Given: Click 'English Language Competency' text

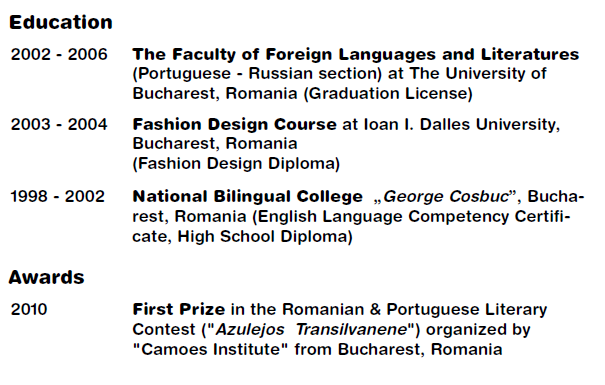Looking at the screenshot, I should [383, 216].
